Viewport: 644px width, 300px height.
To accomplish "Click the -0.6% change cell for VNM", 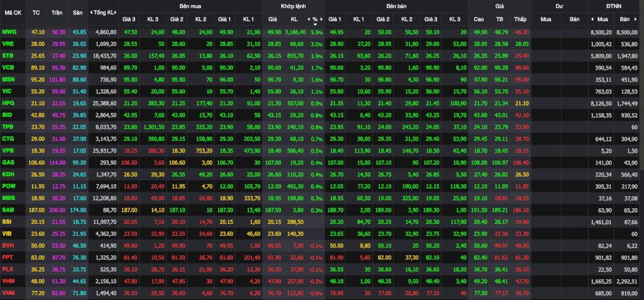I will 316,293.
